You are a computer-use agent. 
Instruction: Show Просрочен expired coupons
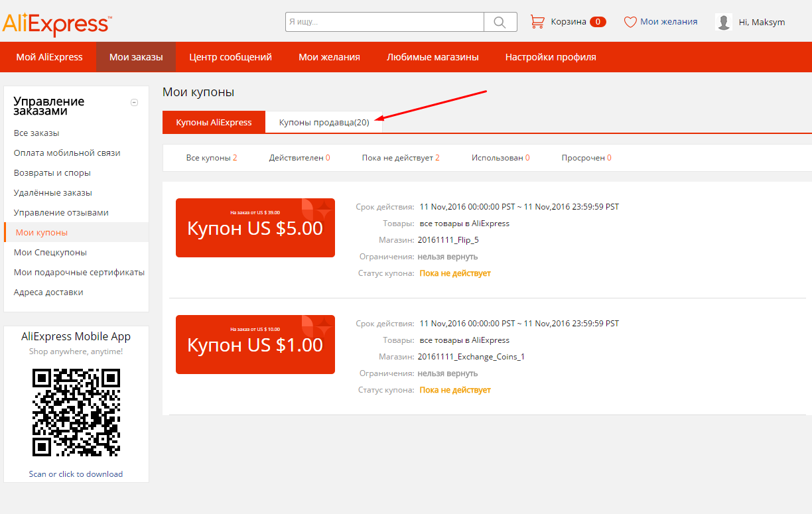tap(586, 158)
